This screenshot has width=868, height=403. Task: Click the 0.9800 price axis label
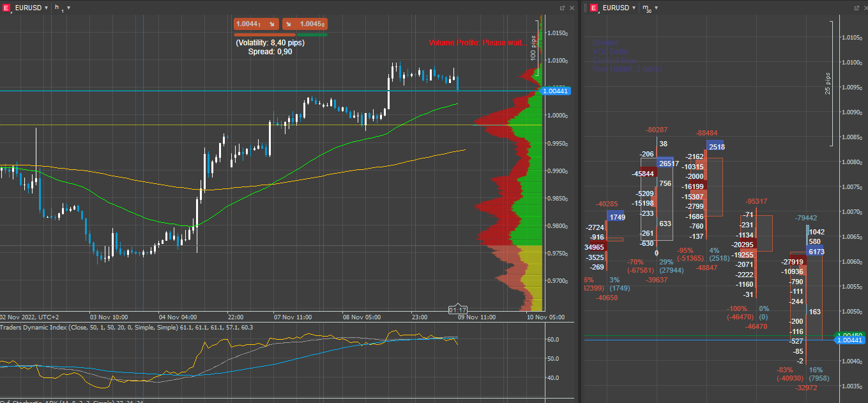coord(557,226)
